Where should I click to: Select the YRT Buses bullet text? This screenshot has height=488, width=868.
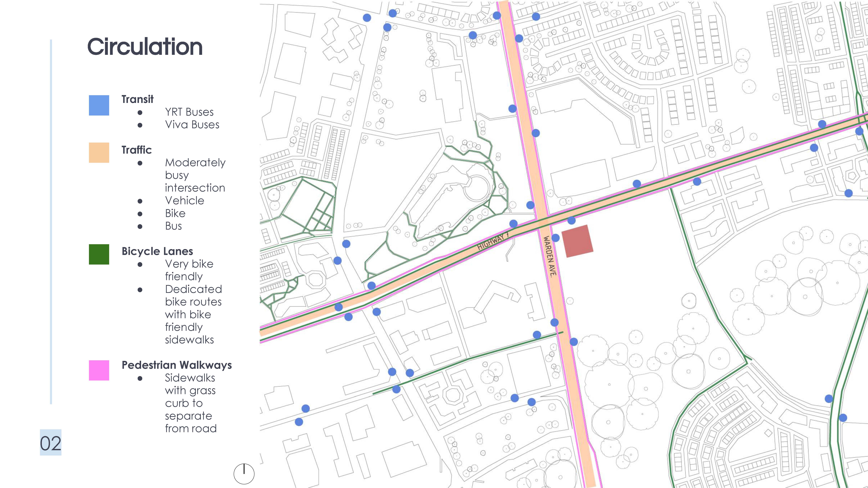pyautogui.click(x=189, y=112)
